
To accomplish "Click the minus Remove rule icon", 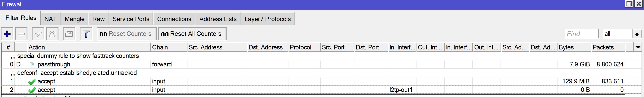I will (21, 34).
